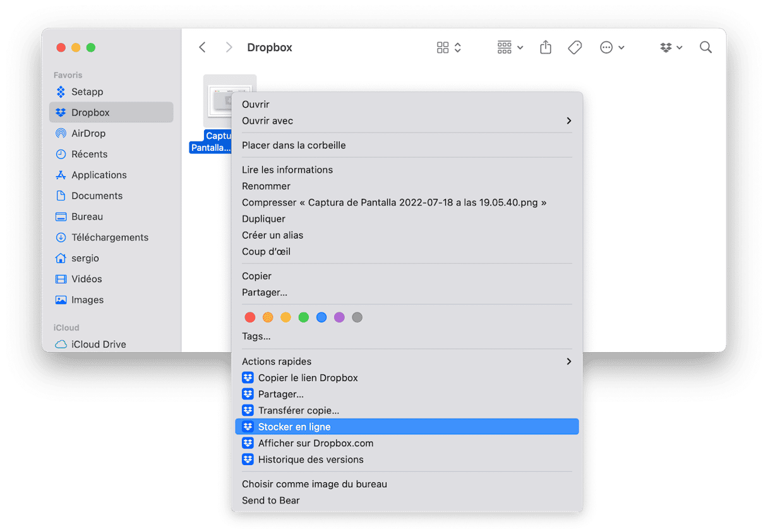Switch the icon view mode selector
Viewport: 768px width, 532px height.
point(448,47)
